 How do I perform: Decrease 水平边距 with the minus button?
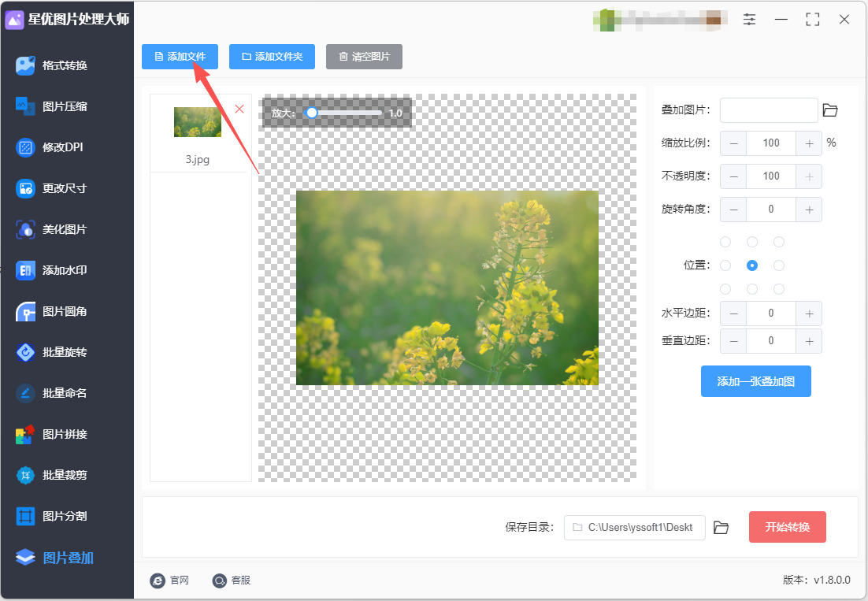(x=733, y=313)
